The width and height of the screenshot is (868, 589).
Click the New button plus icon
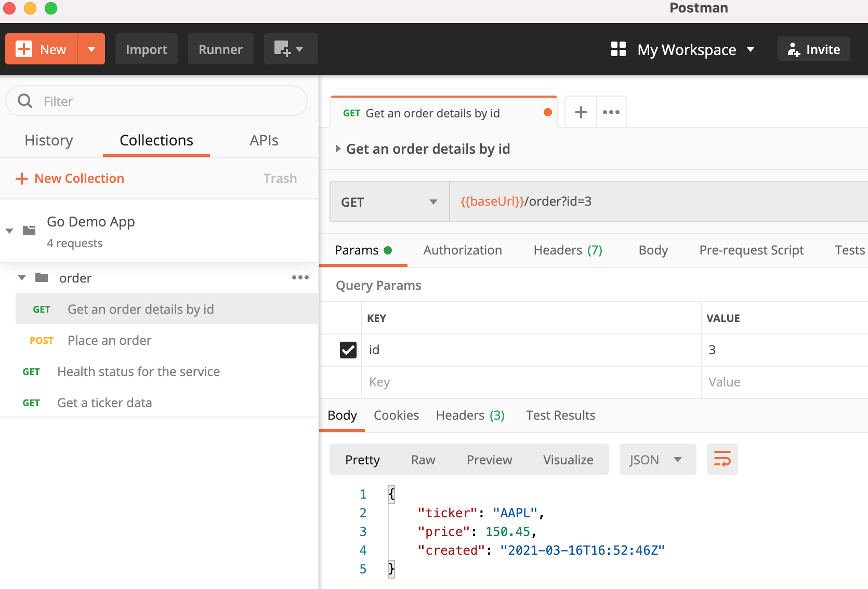pos(24,49)
